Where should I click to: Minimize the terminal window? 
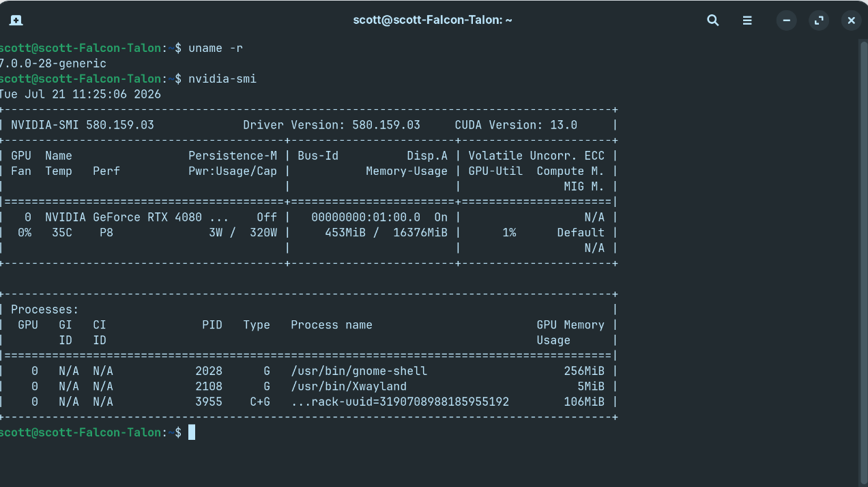coord(787,20)
